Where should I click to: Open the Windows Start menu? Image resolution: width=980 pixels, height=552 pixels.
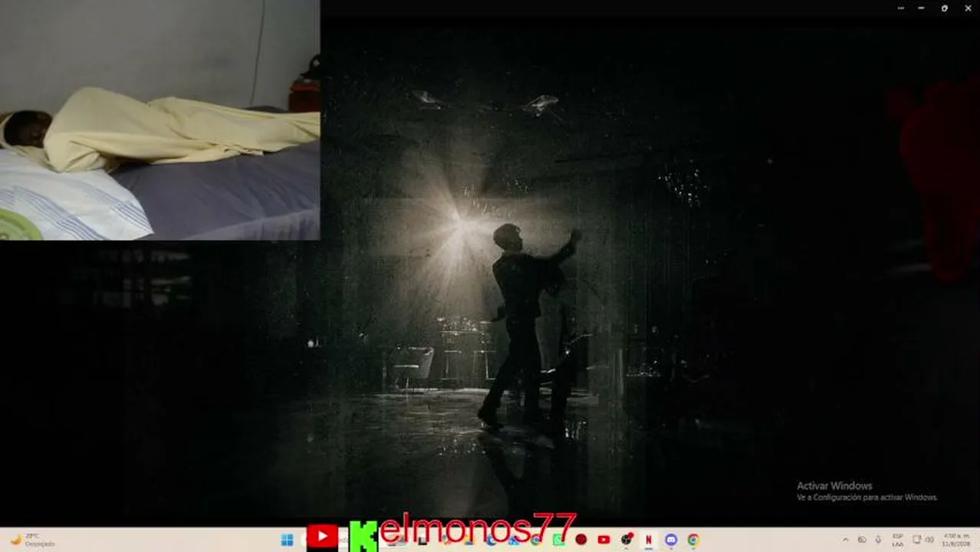287,540
